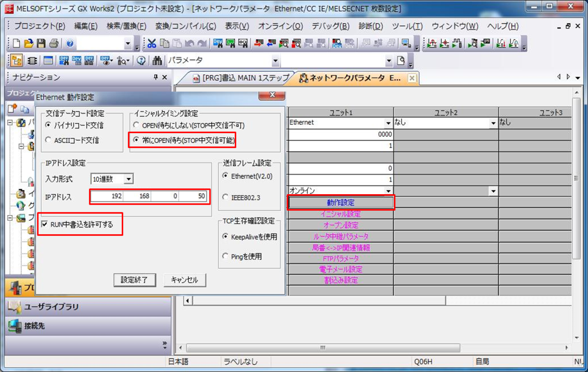
Task: Pin the Navigation panel with the pushpin icon
Action: click(156, 77)
